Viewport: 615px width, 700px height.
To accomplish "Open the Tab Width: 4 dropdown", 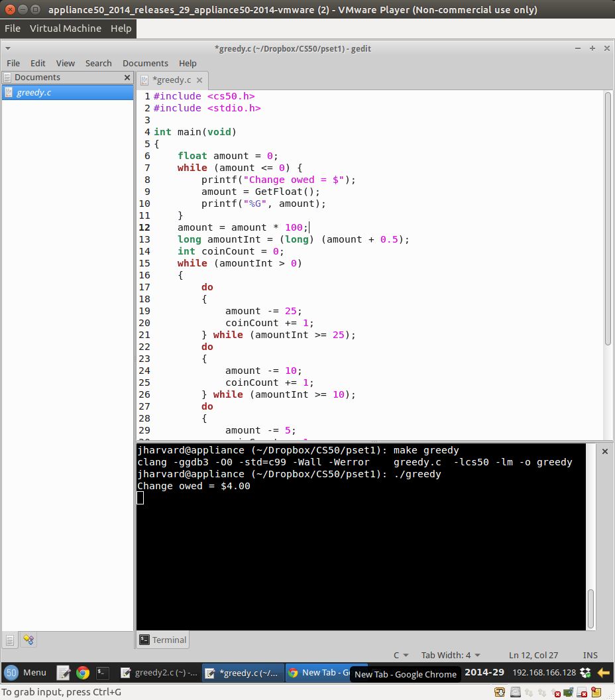I will click(451, 655).
